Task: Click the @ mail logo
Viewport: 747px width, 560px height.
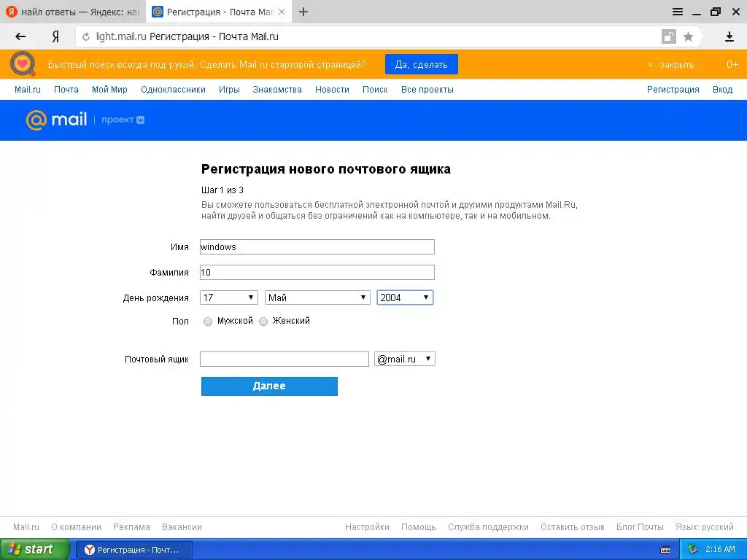Action: (x=56, y=120)
